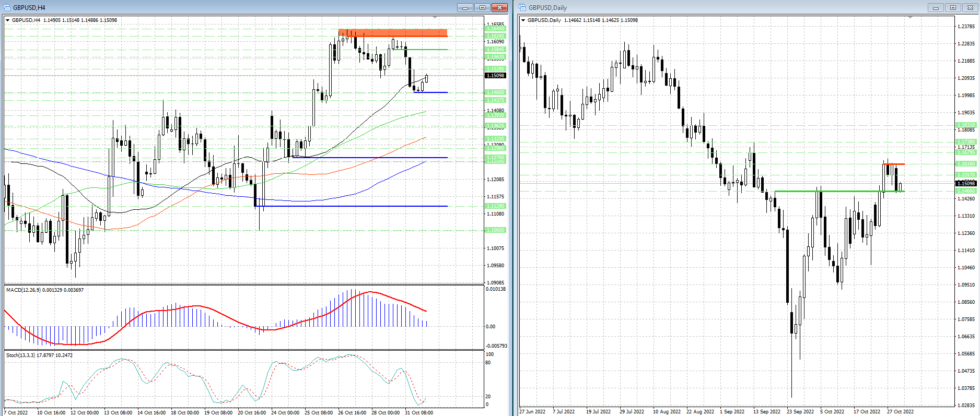Screen dimensions: 980x416
Task: Click the 1.15098 current price label on H4
Action: 495,76
